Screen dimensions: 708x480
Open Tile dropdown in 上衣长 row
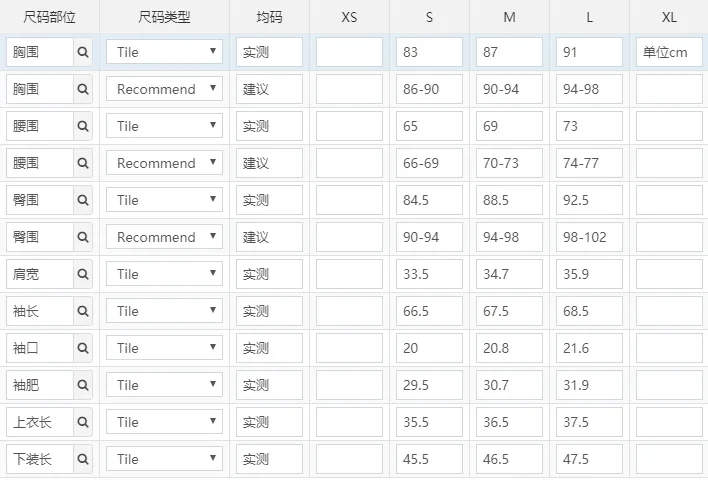[x=164, y=422]
